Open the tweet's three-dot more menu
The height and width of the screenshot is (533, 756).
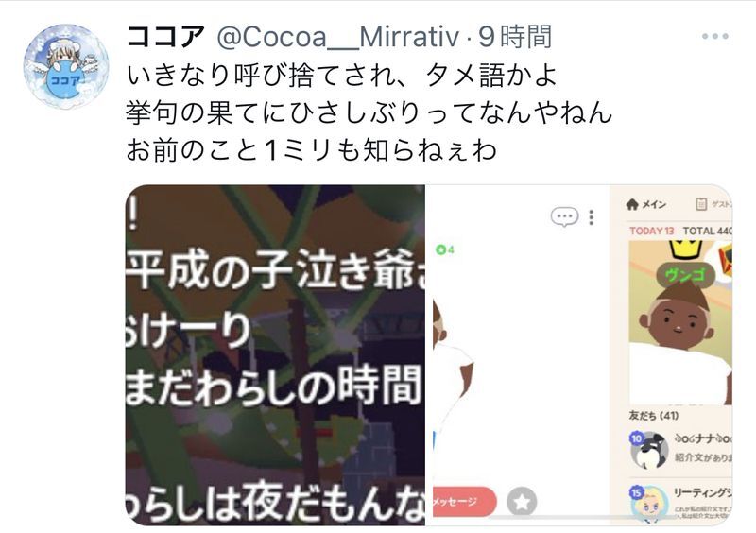(715, 36)
